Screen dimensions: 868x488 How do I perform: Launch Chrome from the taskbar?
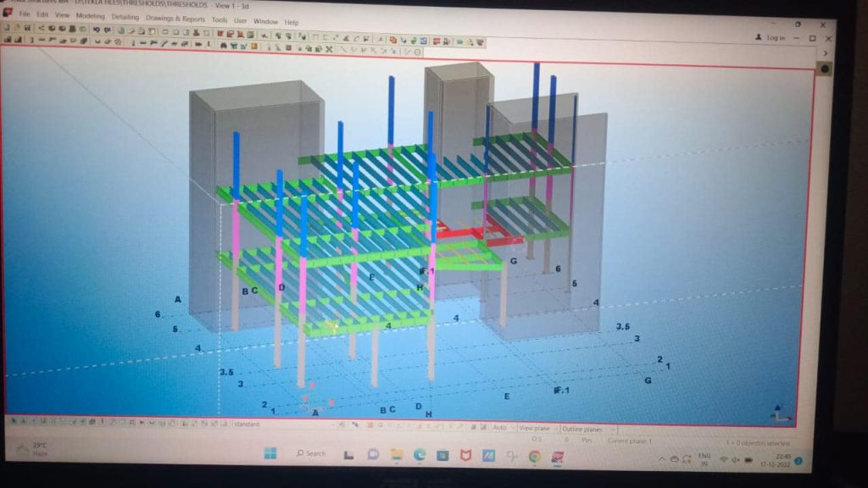click(534, 456)
